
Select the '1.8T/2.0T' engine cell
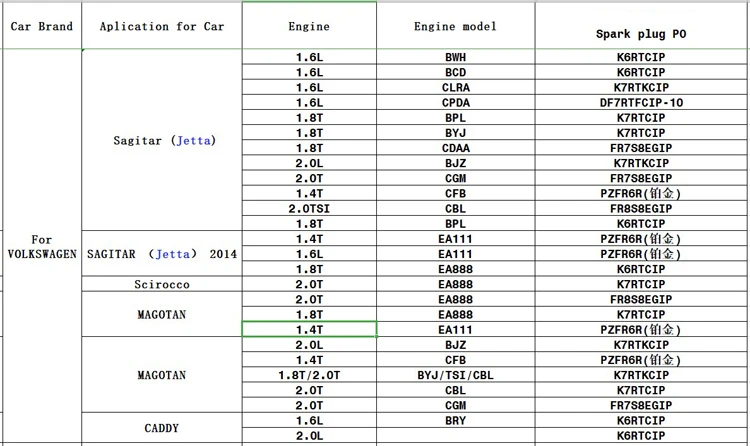[x=309, y=375]
